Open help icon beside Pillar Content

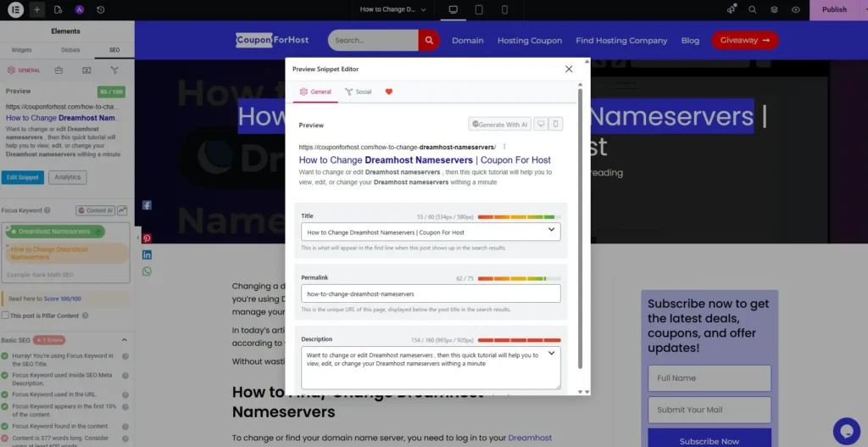(86, 316)
